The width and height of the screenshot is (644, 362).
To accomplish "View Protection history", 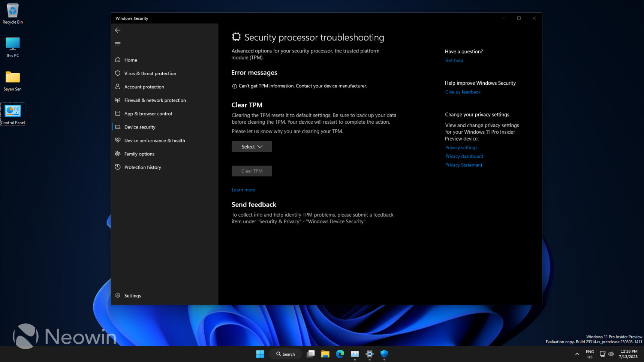I will click(142, 168).
